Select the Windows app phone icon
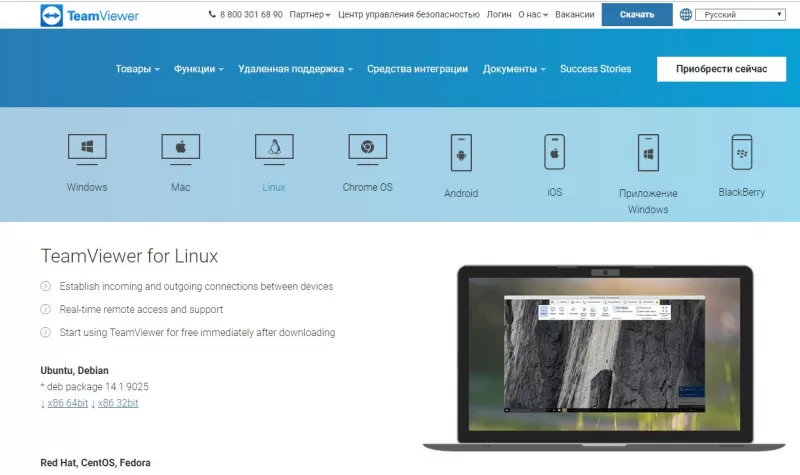The height and width of the screenshot is (475, 800). [x=648, y=153]
